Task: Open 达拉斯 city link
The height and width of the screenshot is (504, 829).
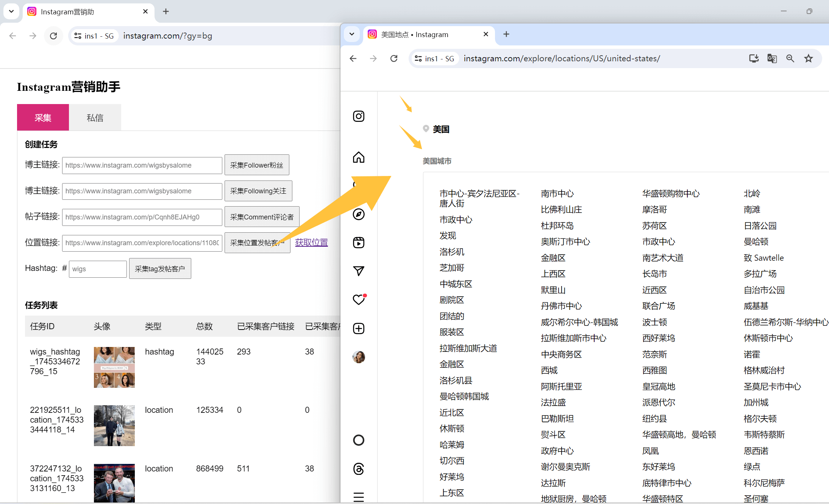Action: (553, 483)
